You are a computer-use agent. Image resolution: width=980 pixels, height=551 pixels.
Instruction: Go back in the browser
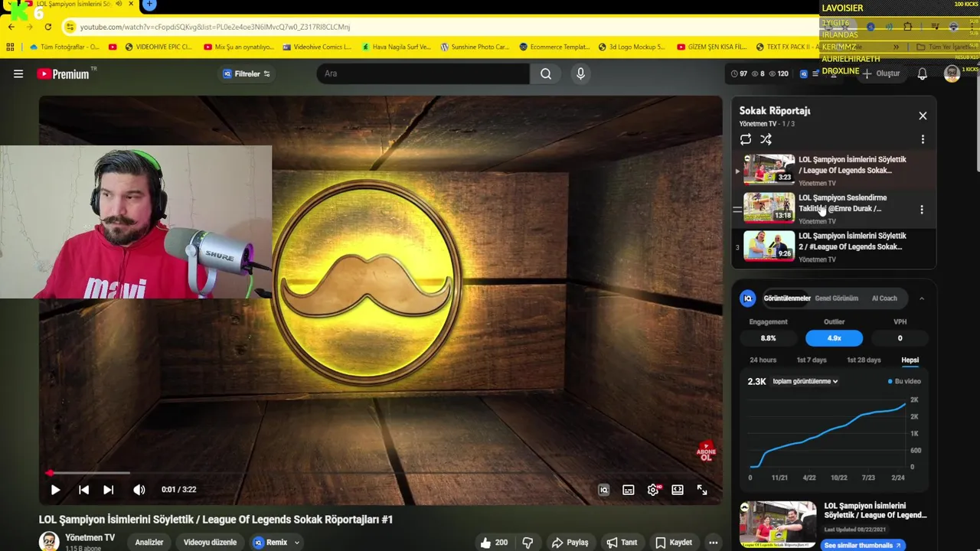(11, 27)
